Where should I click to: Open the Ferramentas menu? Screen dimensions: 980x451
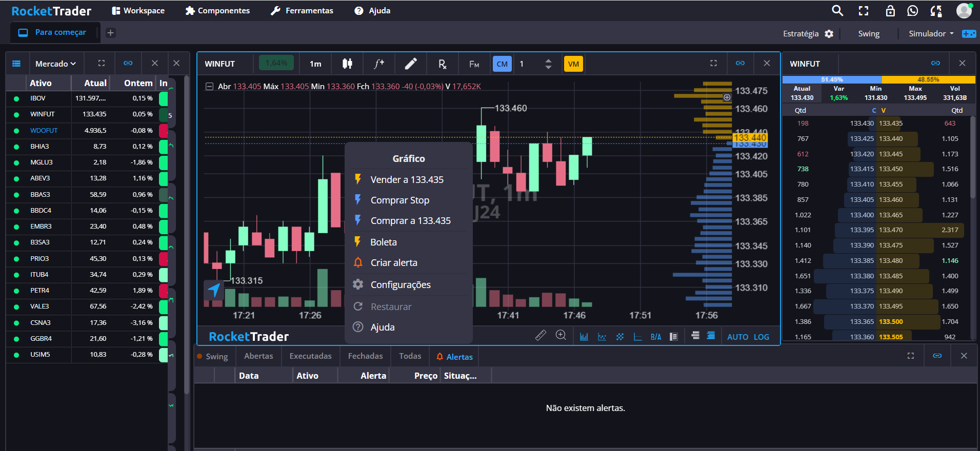[x=302, y=10]
